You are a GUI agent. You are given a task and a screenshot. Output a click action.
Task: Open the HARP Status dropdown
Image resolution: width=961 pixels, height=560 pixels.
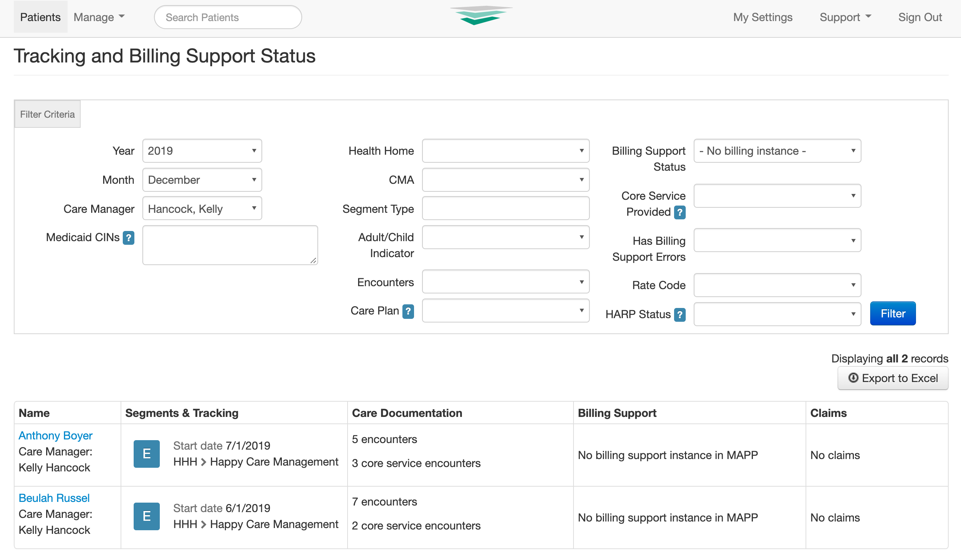(777, 314)
